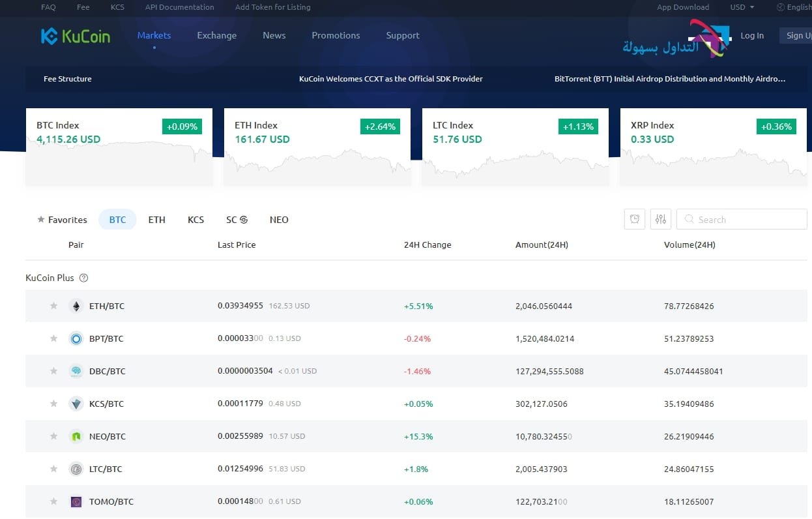Click the KuCoin logo

click(x=75, y=36)
